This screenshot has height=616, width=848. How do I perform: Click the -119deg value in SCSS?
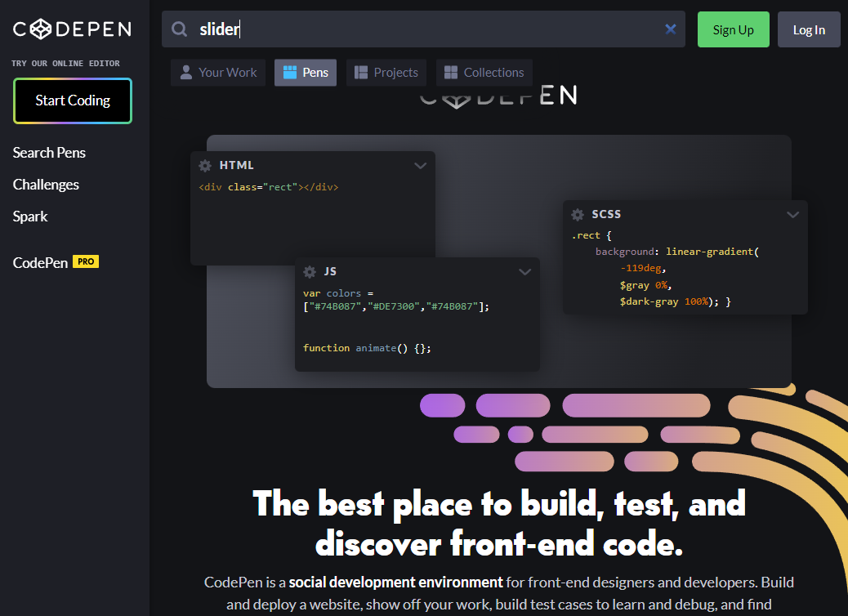pyautogui.click(x=640, y=268)
